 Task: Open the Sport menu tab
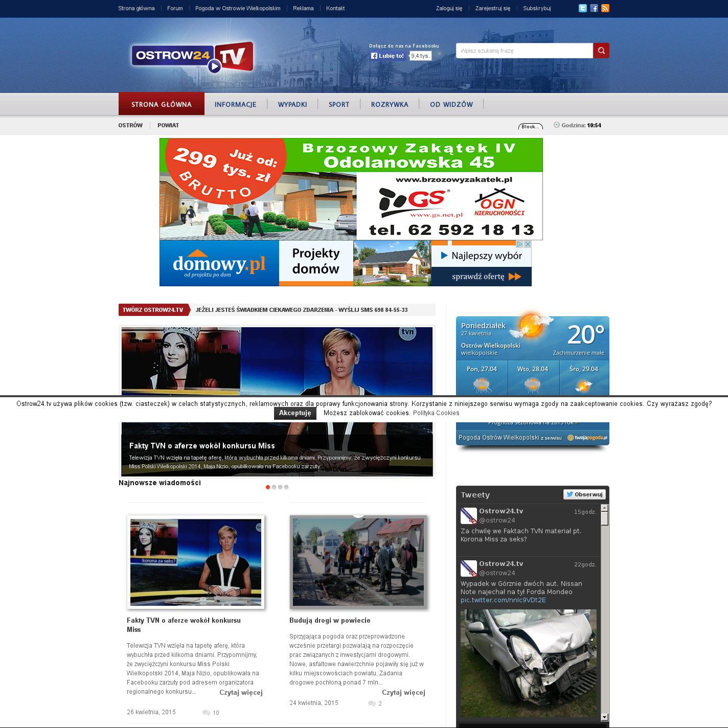(338, 104)
